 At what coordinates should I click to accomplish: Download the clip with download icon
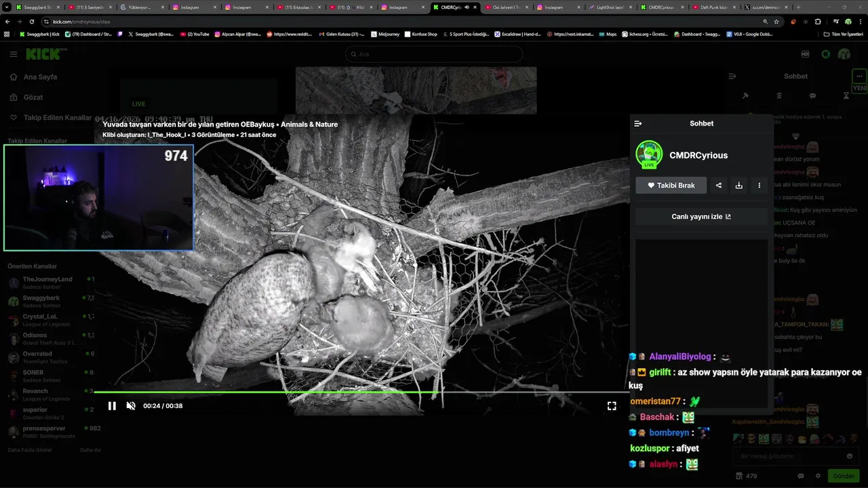click(x=739, y=185)
